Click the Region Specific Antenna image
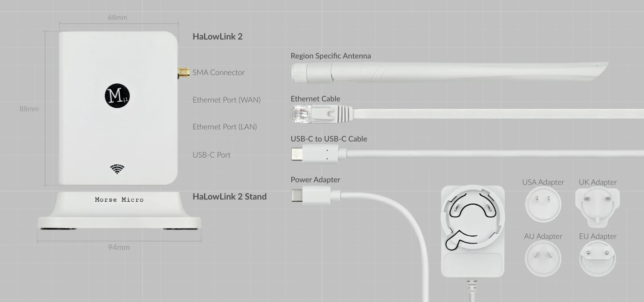The width and height of the screenshot is (644, 302). point(450,72)
